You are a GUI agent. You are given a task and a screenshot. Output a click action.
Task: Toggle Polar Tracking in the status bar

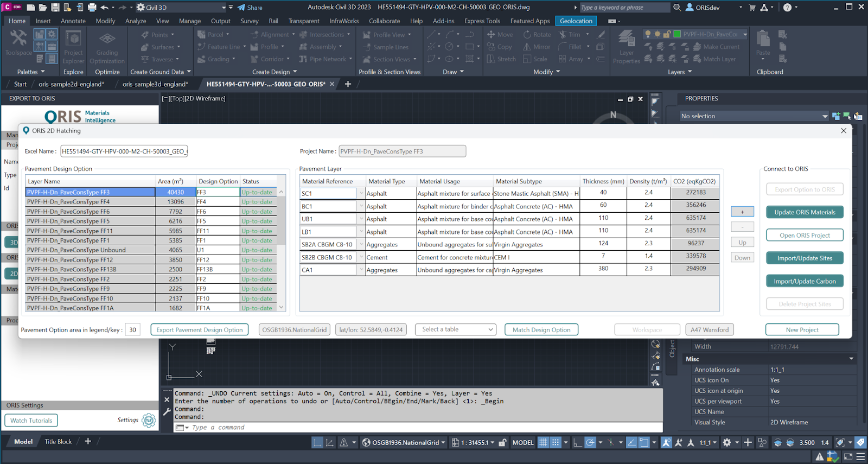click(590, 442)
